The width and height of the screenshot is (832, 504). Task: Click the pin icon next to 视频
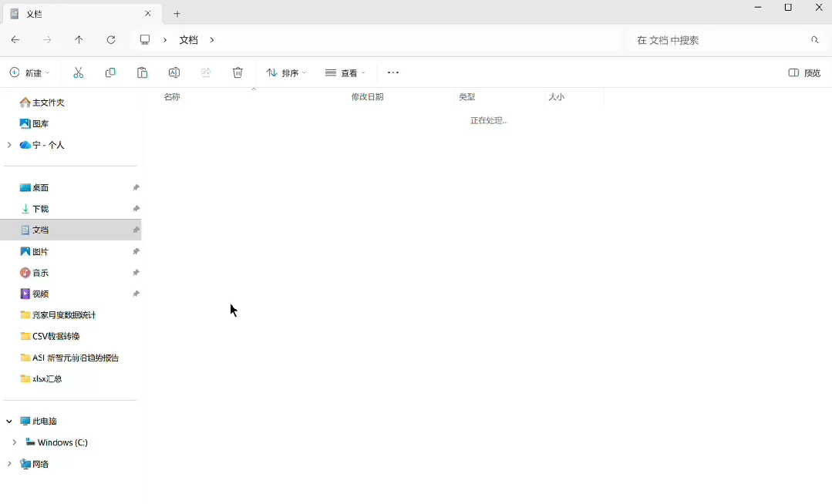pyautogui.click(x=136, y=294)
